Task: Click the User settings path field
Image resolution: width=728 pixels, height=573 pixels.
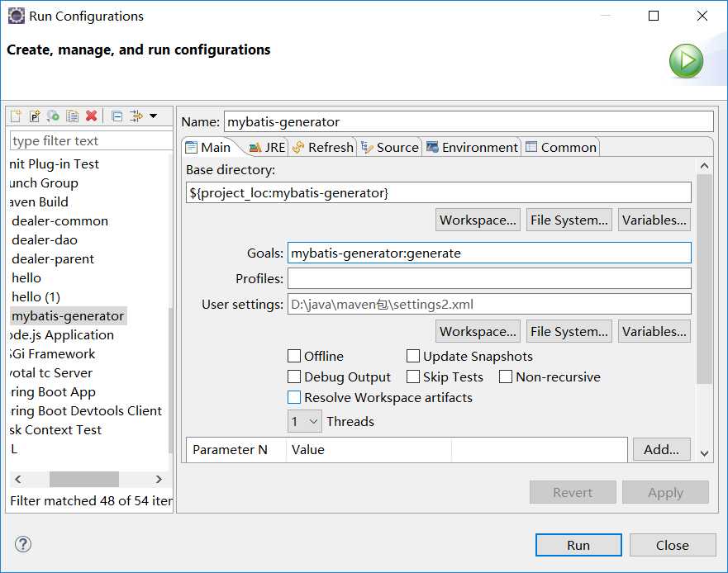Action: [489, 304]
